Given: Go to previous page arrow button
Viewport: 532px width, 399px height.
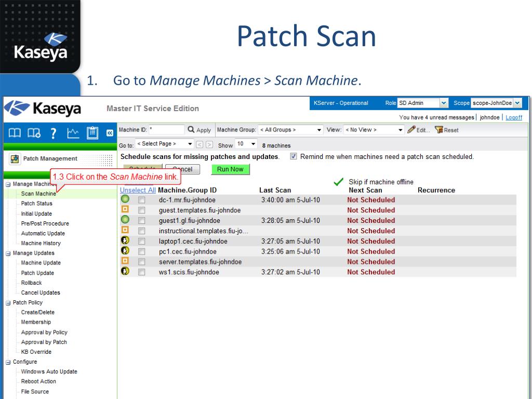Looking at the screenshot, I should coord(199,144).
